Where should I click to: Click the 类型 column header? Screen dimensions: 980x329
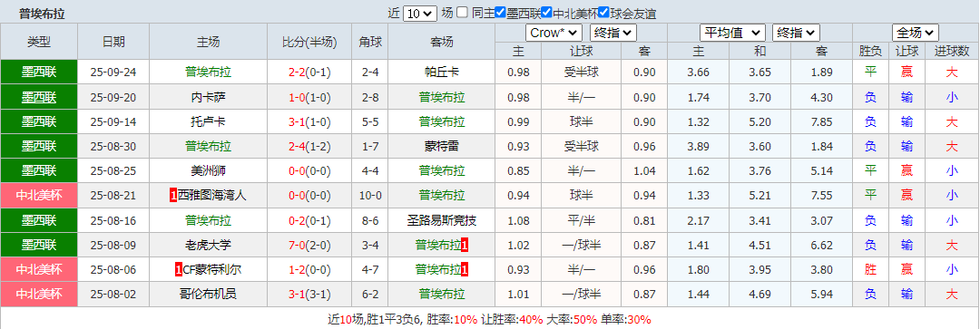coord(39,42)
